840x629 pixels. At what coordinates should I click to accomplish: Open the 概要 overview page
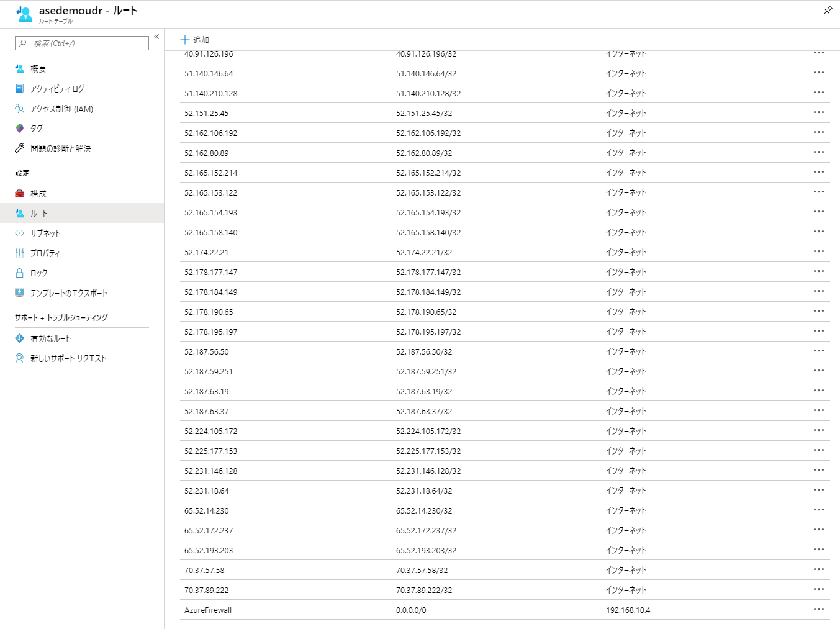(38, 69)
